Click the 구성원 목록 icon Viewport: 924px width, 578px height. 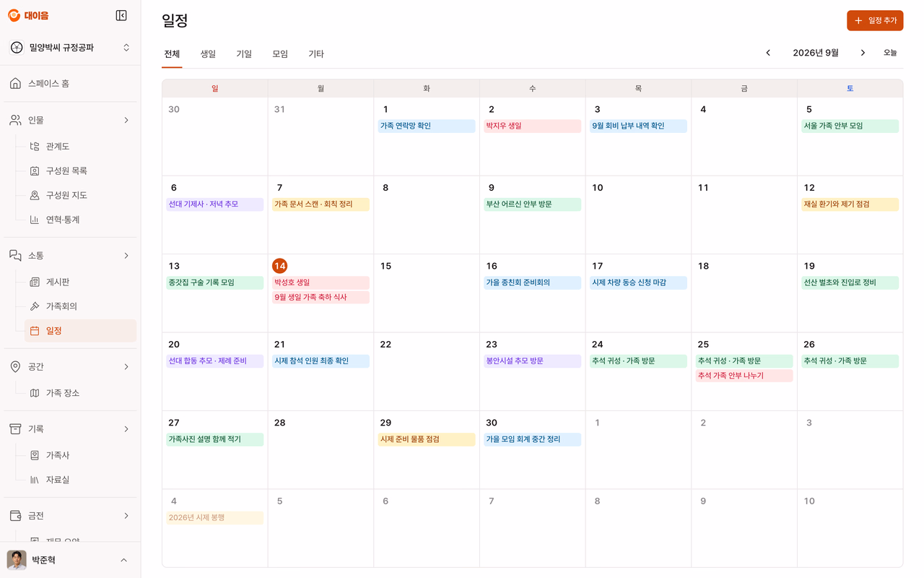(x=35, y=171)
